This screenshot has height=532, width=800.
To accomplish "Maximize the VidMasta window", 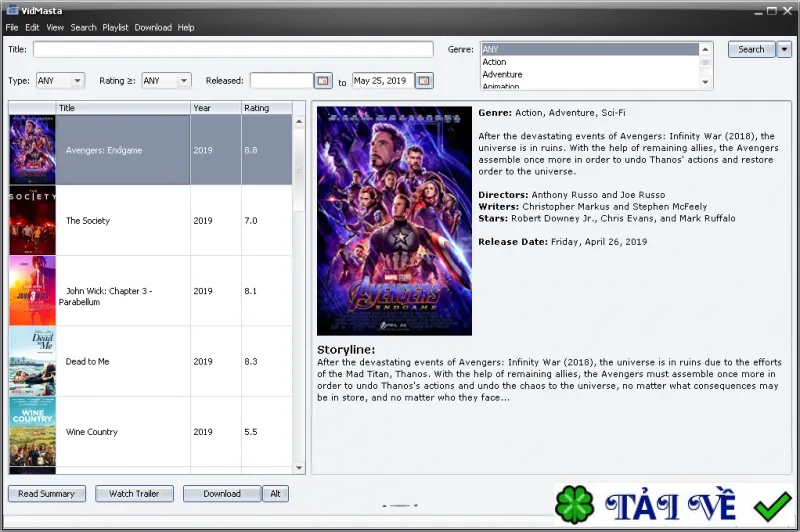I will pos(772,11).
